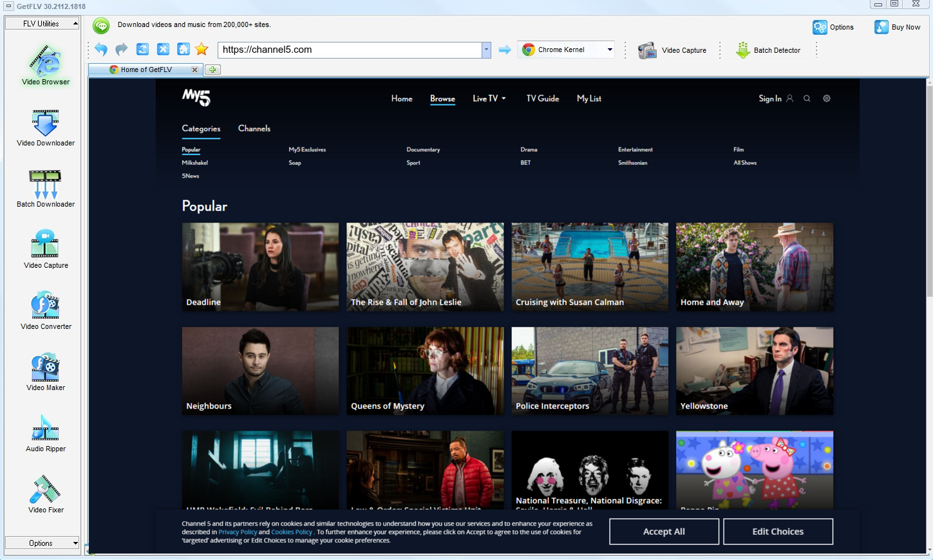Open a new browser tab

[212, 70]
